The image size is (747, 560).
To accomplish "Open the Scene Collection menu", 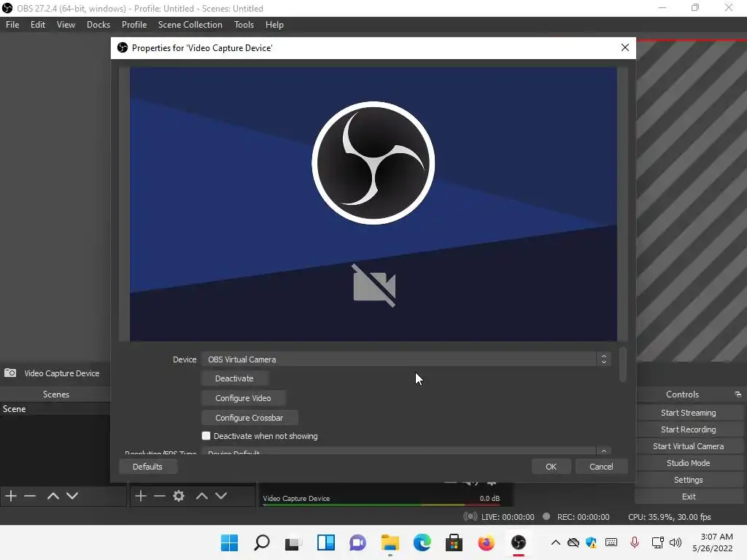I will point(190,25).
